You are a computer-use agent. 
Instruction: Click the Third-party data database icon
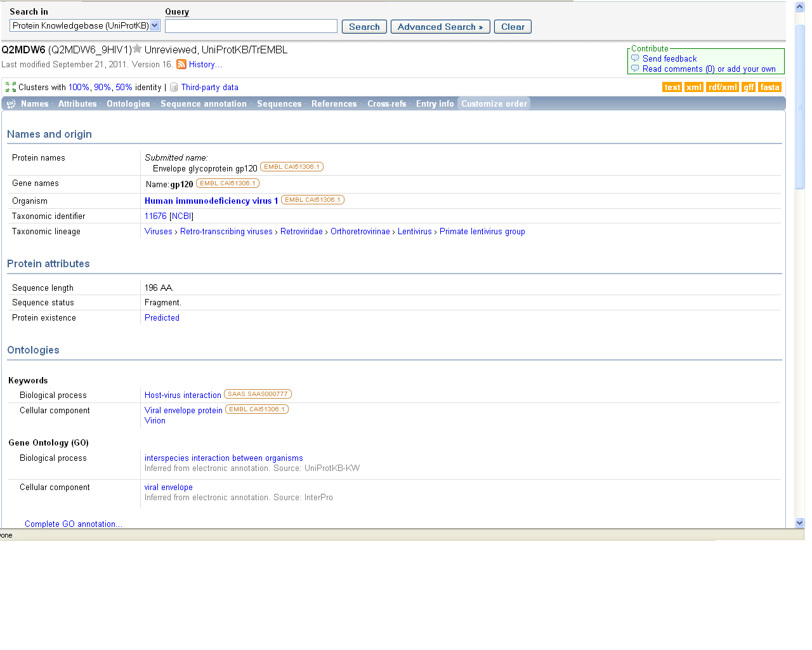174,88
